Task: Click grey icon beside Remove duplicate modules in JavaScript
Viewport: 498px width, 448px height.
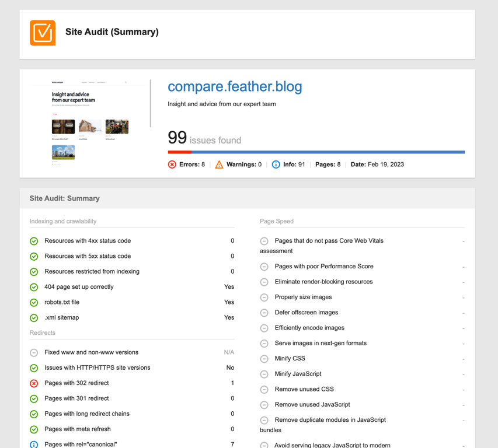Action: click(264, 421)
